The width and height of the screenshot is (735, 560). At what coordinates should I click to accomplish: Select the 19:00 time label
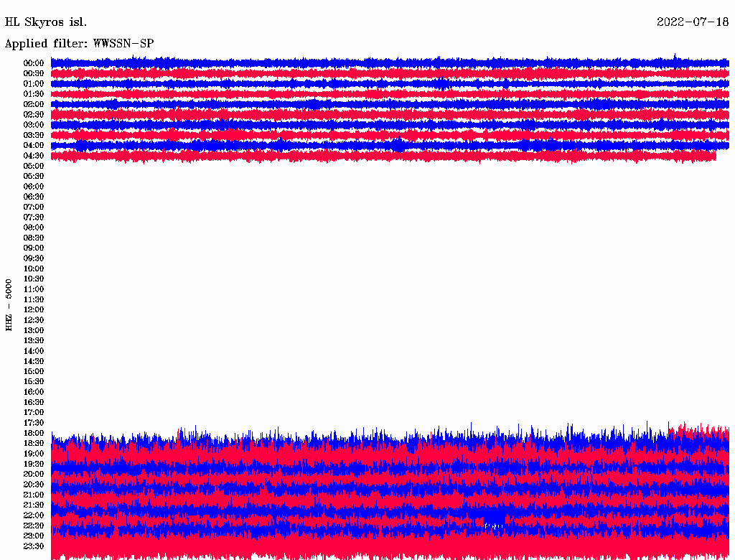[34, 454]
